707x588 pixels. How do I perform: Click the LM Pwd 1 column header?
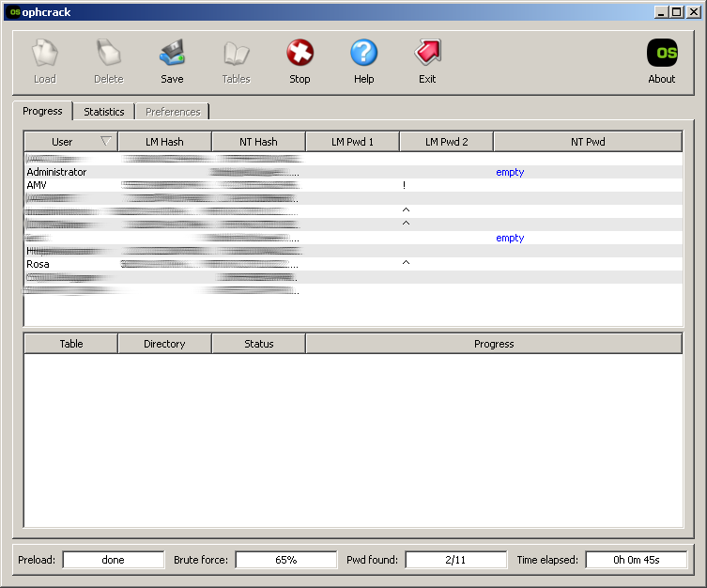tap(352, 142)
